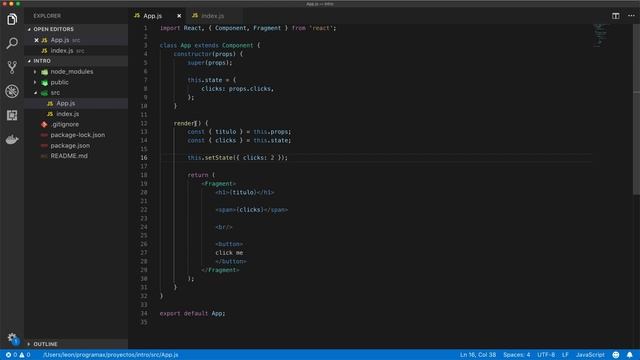Click the import React line

(x=248, y=28)
